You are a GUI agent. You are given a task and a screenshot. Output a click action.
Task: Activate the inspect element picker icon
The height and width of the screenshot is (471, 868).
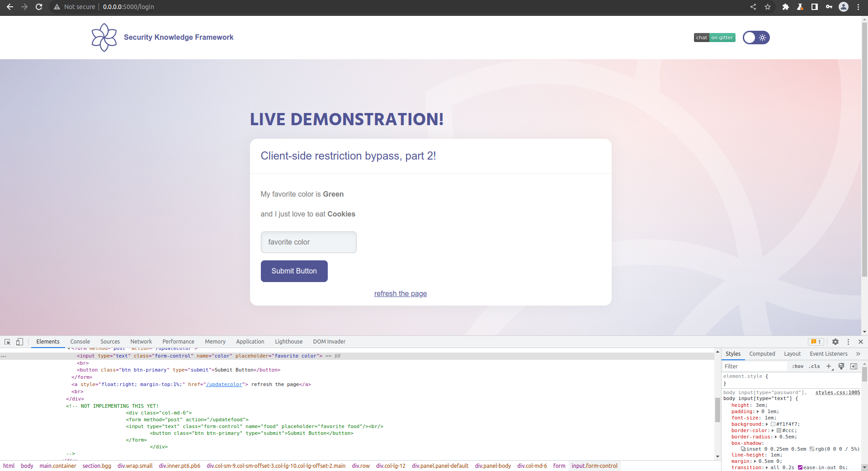click(8, 342)
